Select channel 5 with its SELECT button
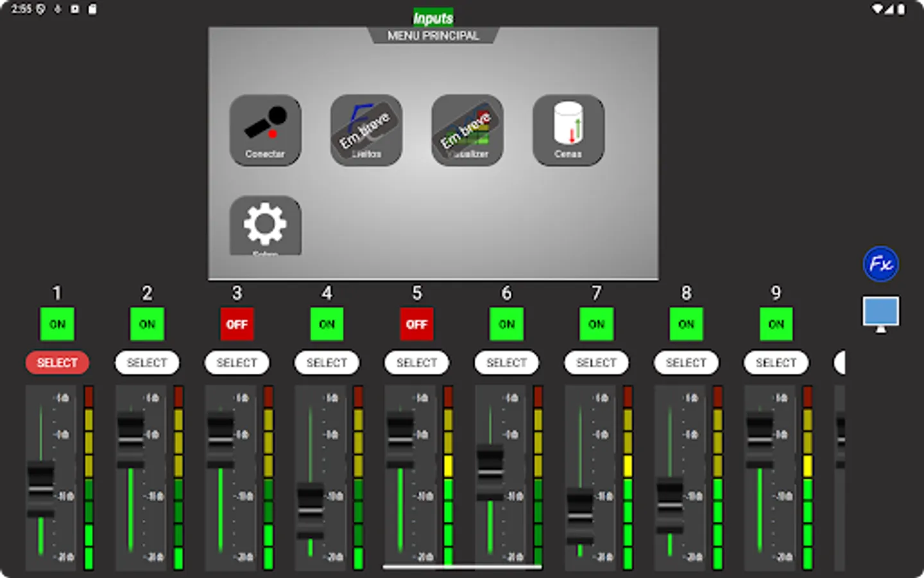This screenshot has height=578, width=924. 416,363
